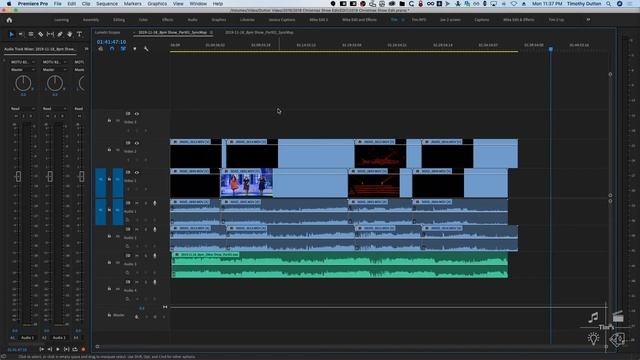This screenshot has height=360, width=640.
Task: Select the Pen tool
Action: tap(60, 35)
